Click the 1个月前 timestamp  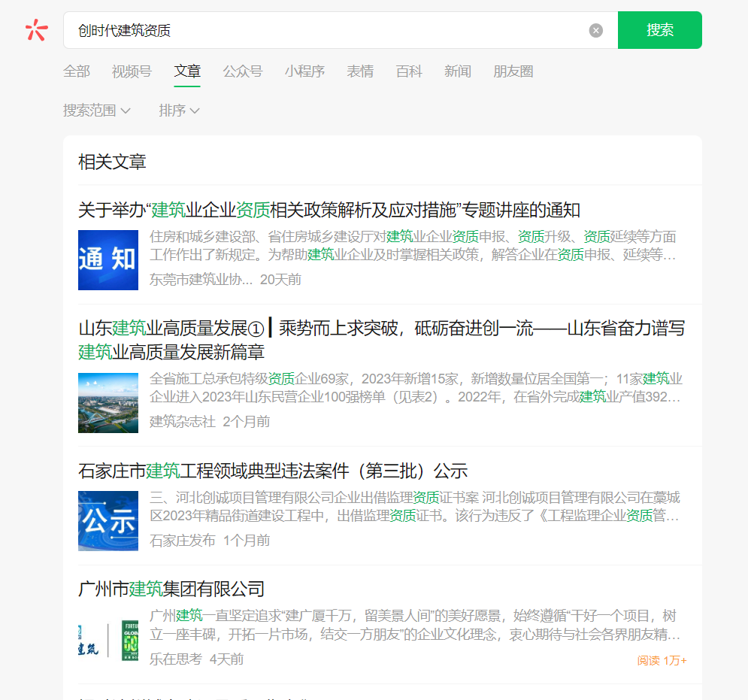(246, 541)
